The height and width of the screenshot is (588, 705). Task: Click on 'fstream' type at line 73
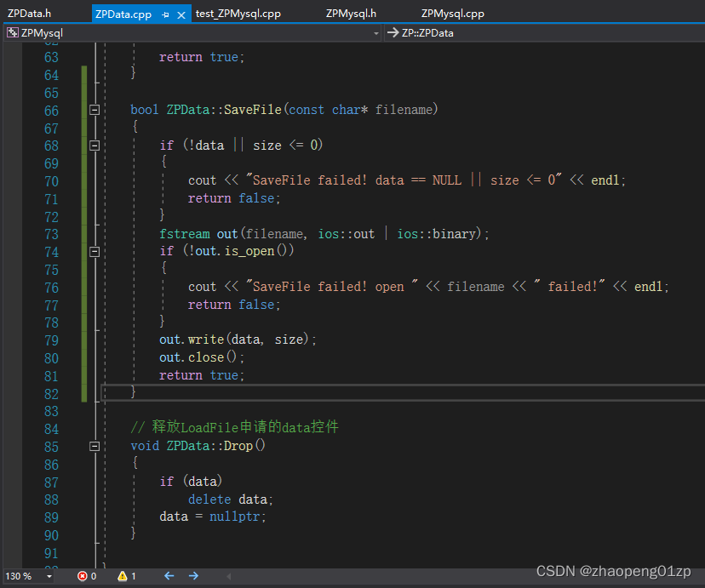pyautogui.click(x=185, y=234)
